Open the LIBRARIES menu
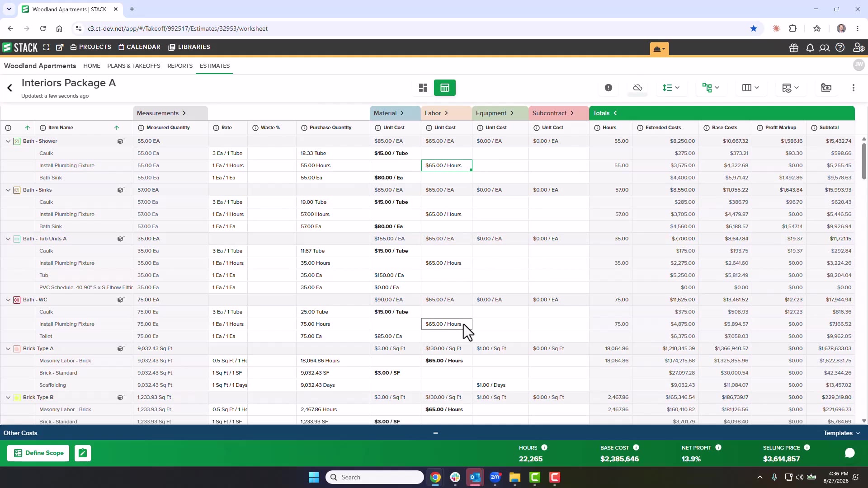Image resolution: width=868 pixels, height=488 pixels. coord(189,47)
